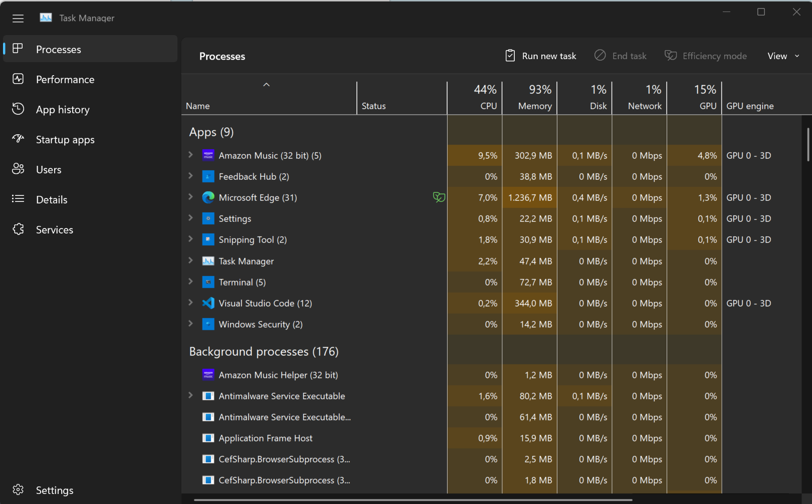Sort by the Disk column header
Screen dimensions: 812x504
point(584,98)
